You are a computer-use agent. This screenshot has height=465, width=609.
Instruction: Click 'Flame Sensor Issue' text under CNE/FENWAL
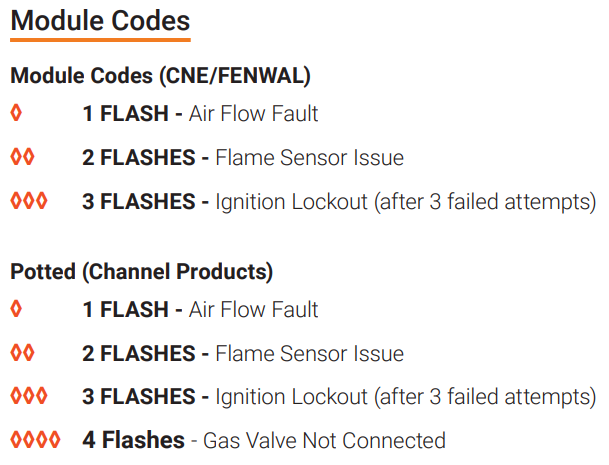coord(309,157)
